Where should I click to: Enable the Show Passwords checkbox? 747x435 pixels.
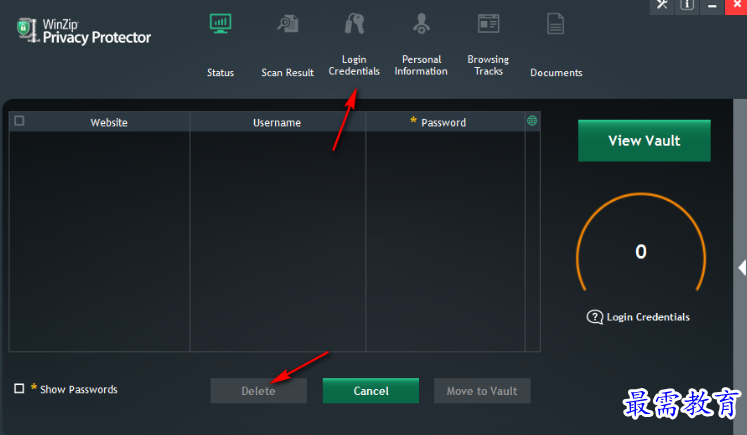19,388
